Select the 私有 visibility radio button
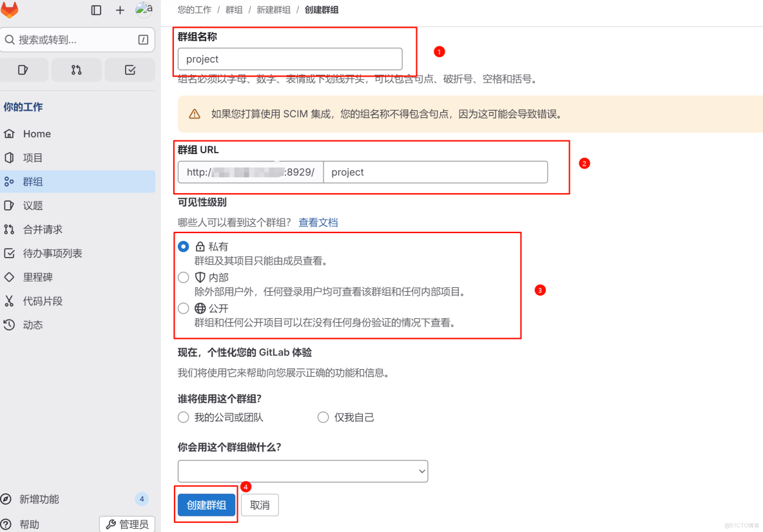 point(182,246)
